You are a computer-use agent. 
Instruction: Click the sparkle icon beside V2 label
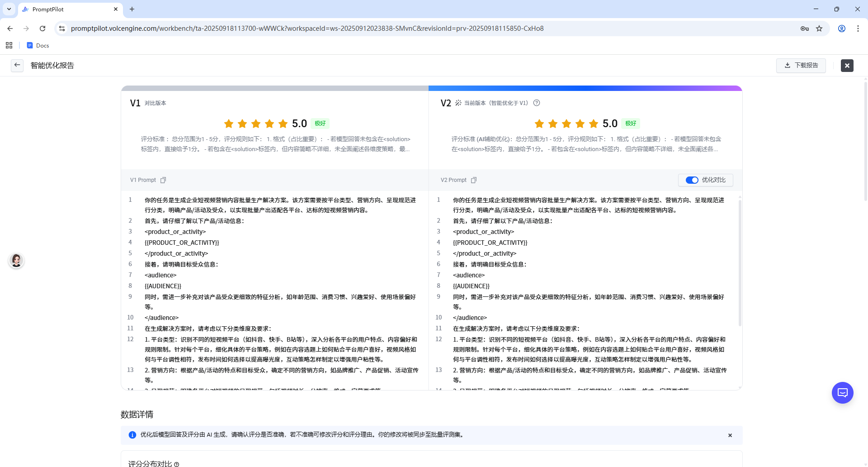pos(458,103)
